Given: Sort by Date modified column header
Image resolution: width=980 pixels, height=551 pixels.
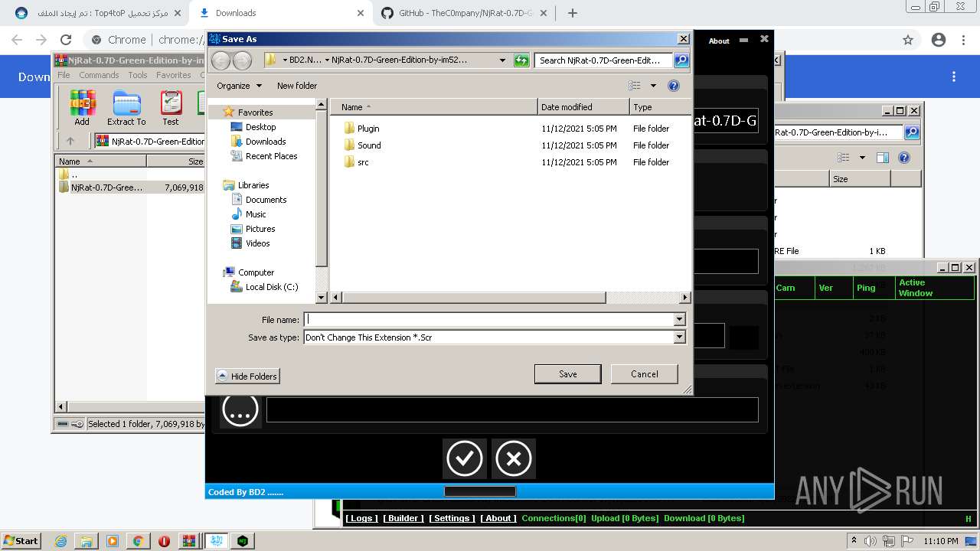Looking at the screenshot, I should (x=583, y=107).
